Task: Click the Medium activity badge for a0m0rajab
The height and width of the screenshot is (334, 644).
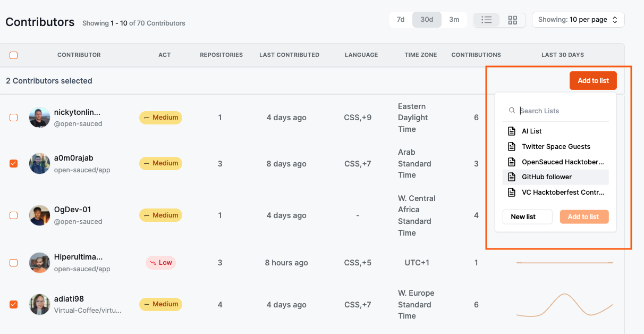Action: [160, 163]
